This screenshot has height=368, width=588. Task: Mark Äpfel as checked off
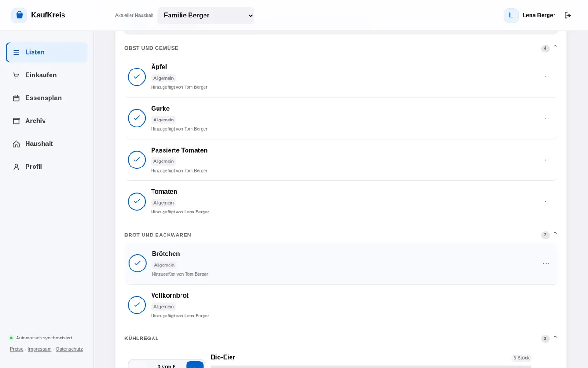137,77
